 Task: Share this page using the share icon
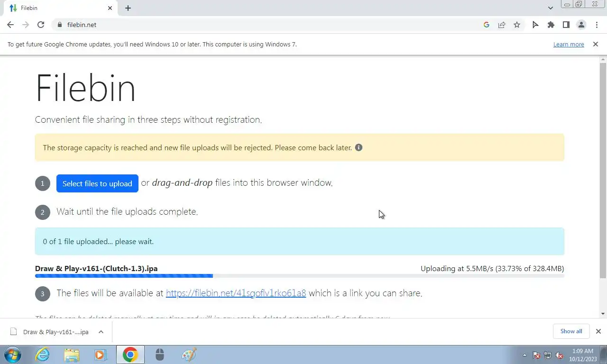502,25
